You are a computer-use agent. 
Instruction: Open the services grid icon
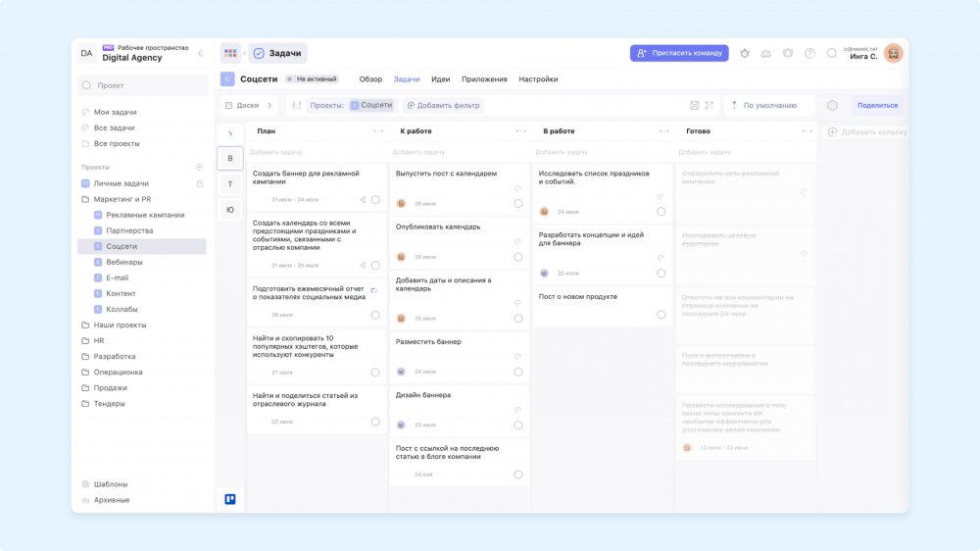click(230, 53)
